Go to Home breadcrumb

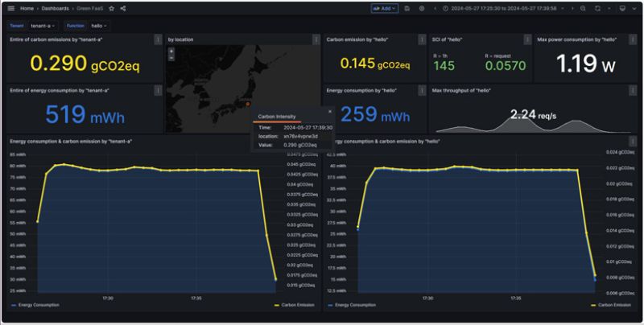pos(27,8)
